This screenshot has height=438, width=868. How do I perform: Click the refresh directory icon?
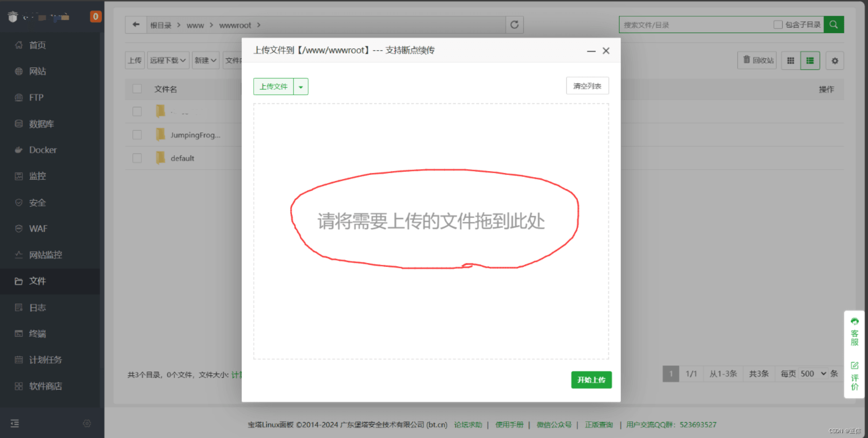tap(514, 25)
